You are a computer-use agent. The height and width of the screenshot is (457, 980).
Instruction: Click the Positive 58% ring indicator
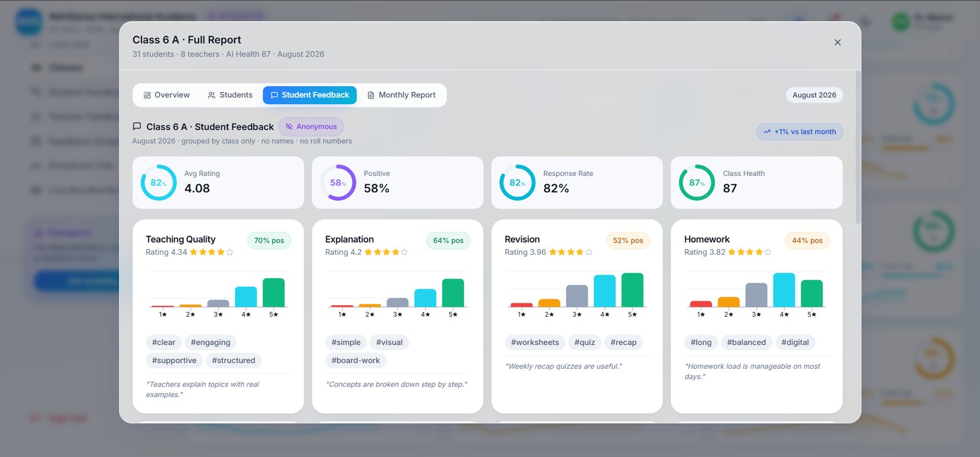(338, 183)
